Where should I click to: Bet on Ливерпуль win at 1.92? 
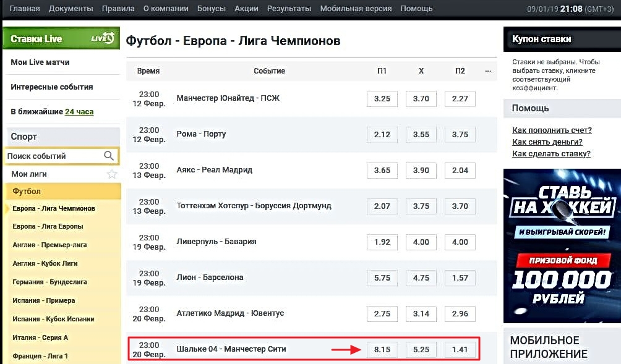click(382, 242)
